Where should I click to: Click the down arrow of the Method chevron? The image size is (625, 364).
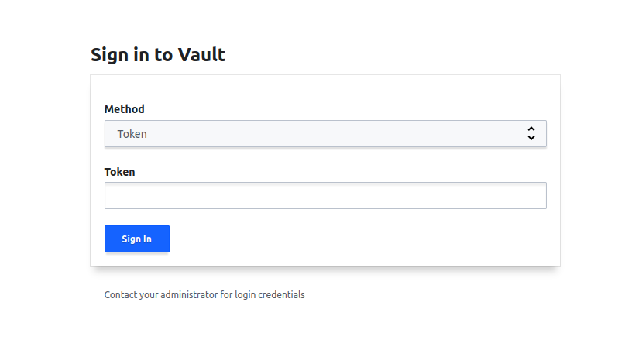pyautogui.click(x=531, y=138)
